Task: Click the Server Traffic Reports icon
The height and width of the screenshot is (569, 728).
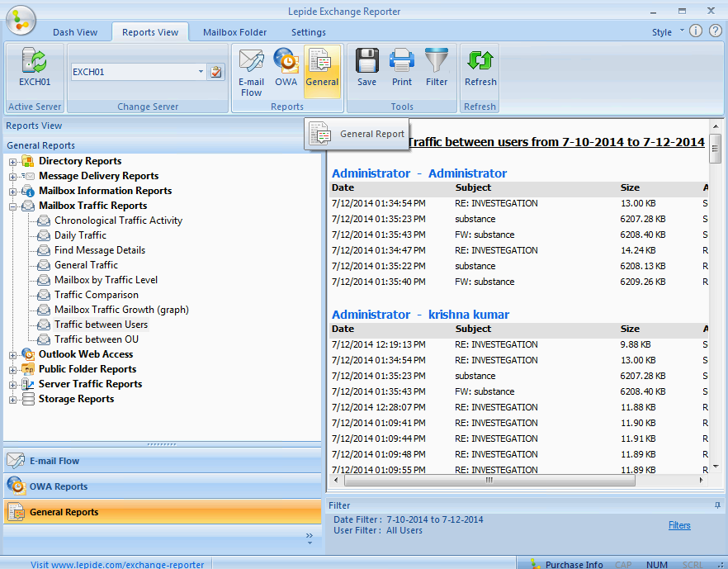Action: point(28,384)
